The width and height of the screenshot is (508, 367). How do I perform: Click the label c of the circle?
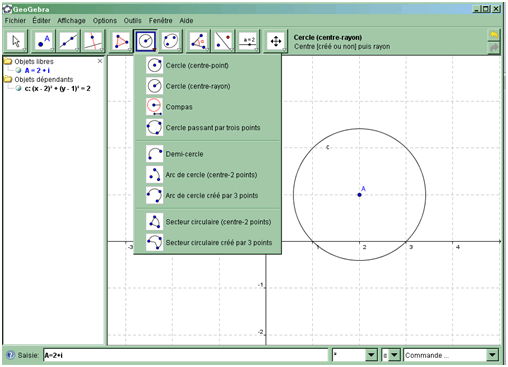coord(328,147)
